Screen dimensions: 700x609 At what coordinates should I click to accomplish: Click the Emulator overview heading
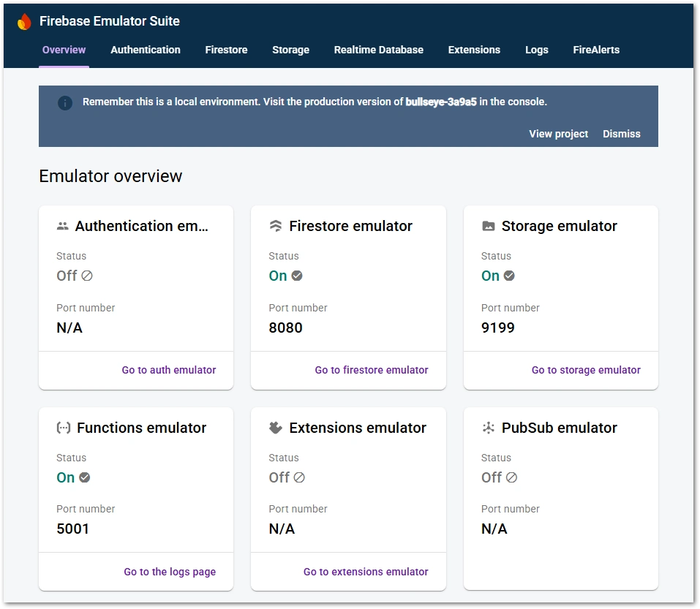click(110, 176)
